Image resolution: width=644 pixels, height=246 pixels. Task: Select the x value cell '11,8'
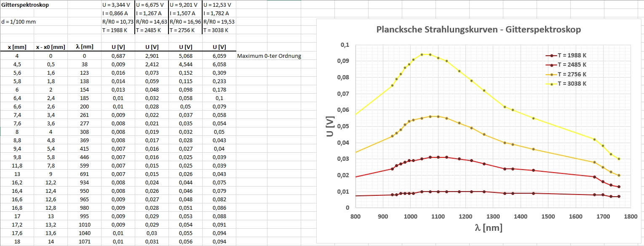17,165
